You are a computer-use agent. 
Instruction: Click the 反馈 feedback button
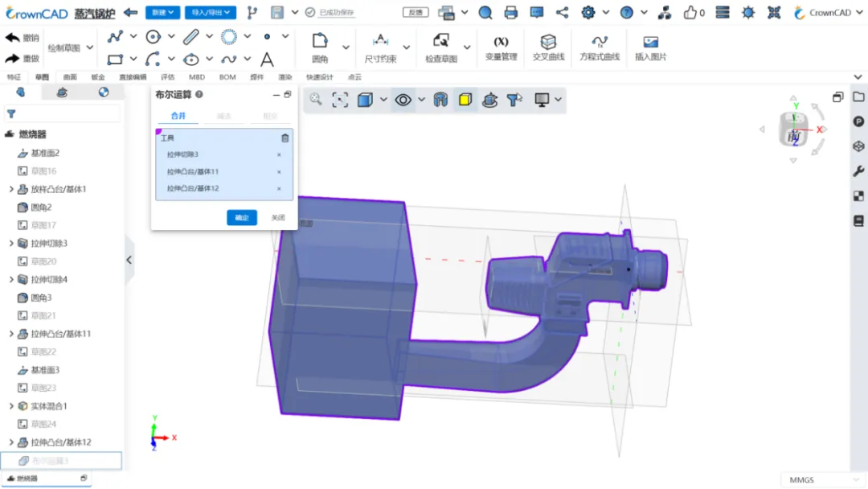[416, 12]
